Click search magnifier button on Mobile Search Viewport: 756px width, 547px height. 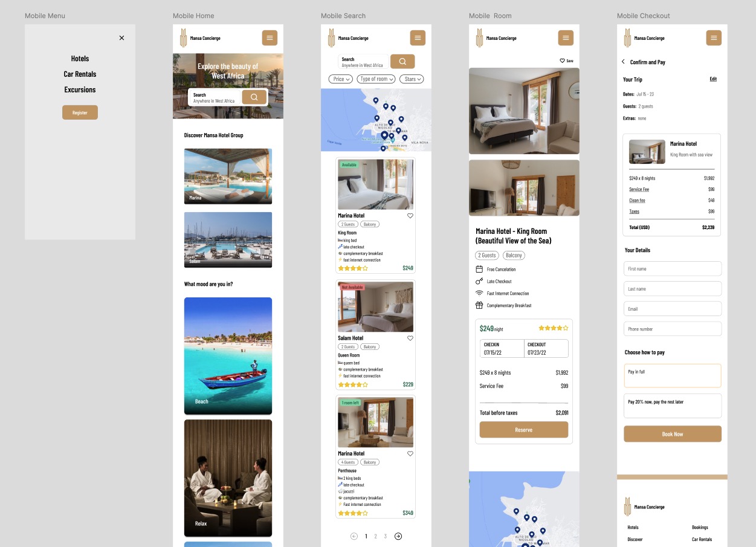(402, 62)
